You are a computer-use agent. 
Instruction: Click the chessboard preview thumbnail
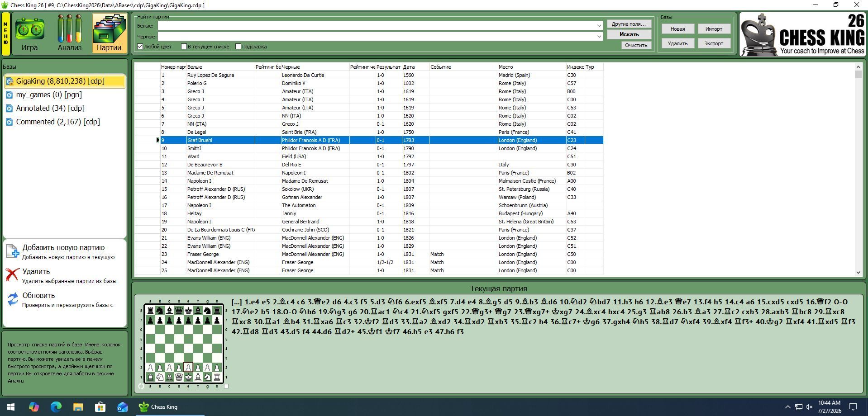click(x=184, y=344)
